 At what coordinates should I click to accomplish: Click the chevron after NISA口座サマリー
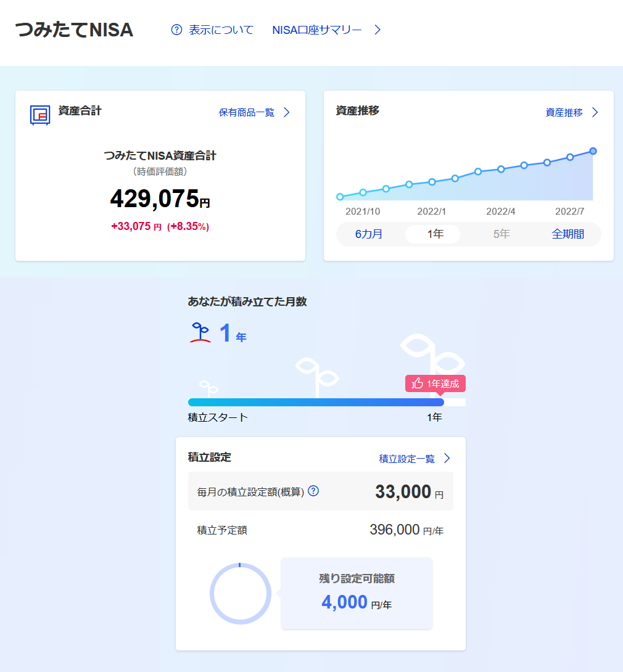pos(378,30)
